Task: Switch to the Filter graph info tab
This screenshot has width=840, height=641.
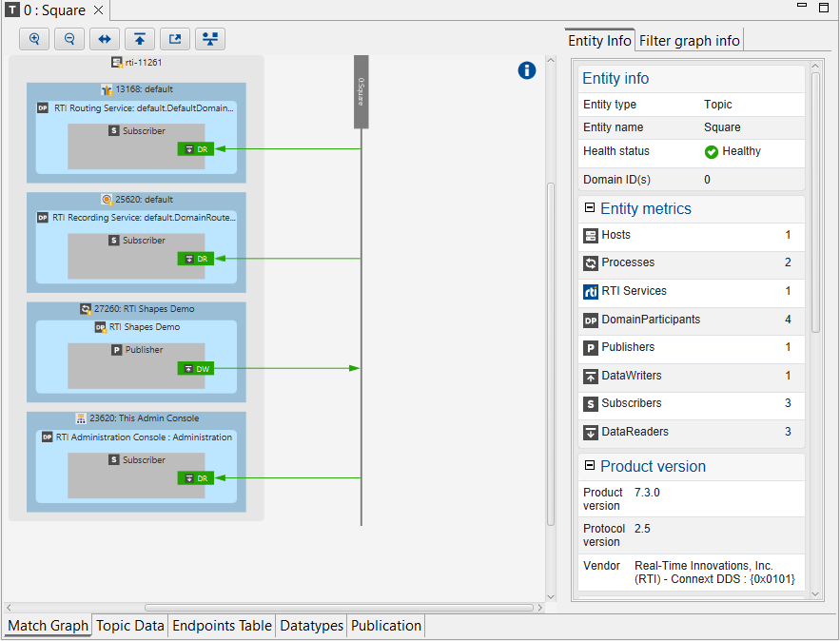Action: point(689,40)
